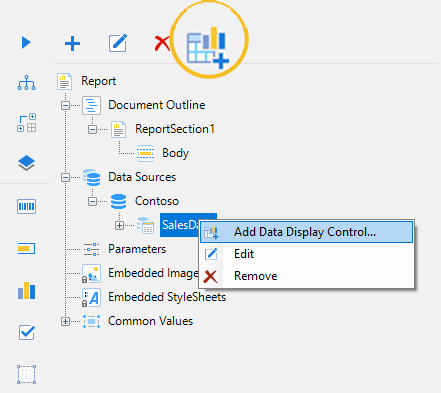Click the ReportSection1 page icon
This screenshot has width=441, height=393.
[x=118, y=129]
